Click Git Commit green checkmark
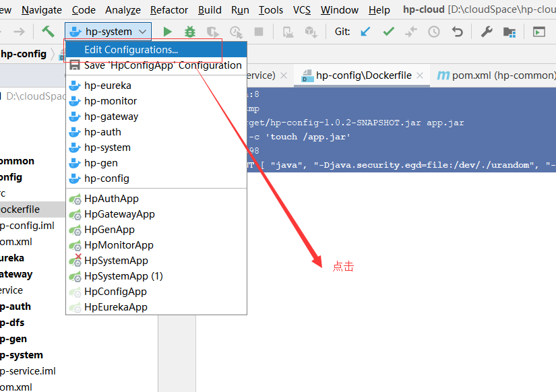 (x=389, y=32)
